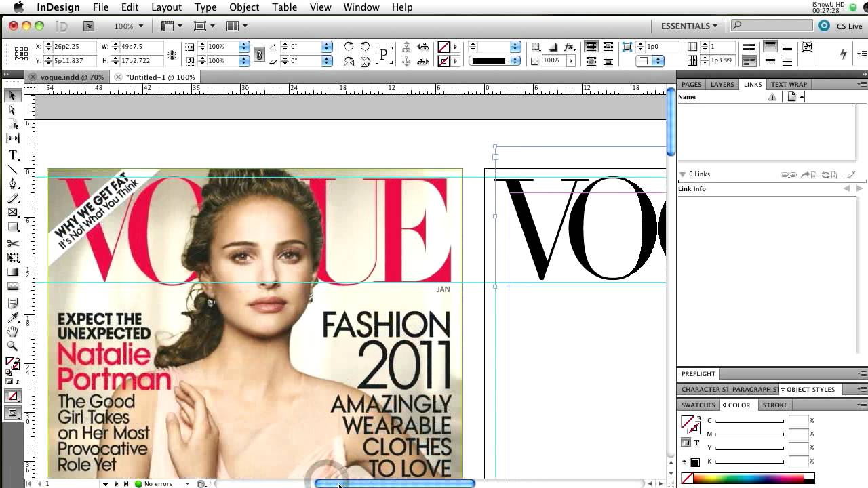Open the Layout menu
Screen dimensions: 868x488
(x=166, y=7)
